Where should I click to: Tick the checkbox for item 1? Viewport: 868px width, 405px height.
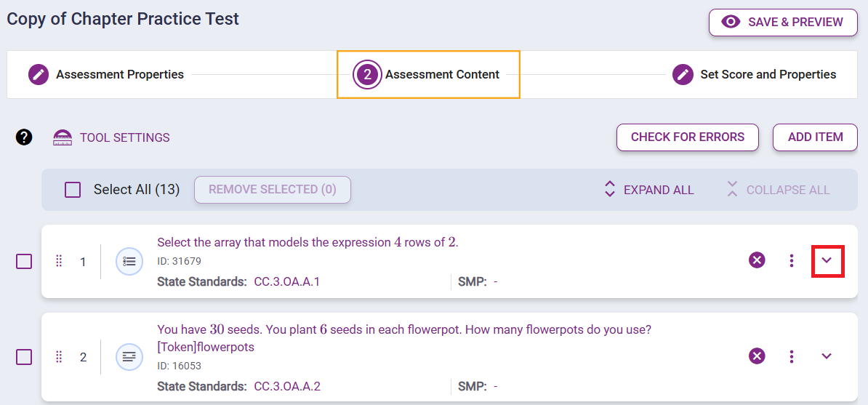[x=24, y=262]
